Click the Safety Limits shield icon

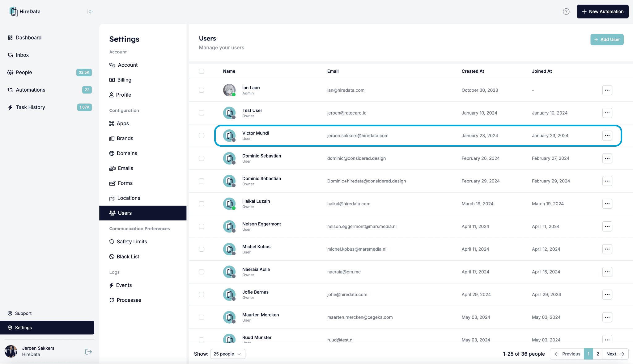[112, 242]
